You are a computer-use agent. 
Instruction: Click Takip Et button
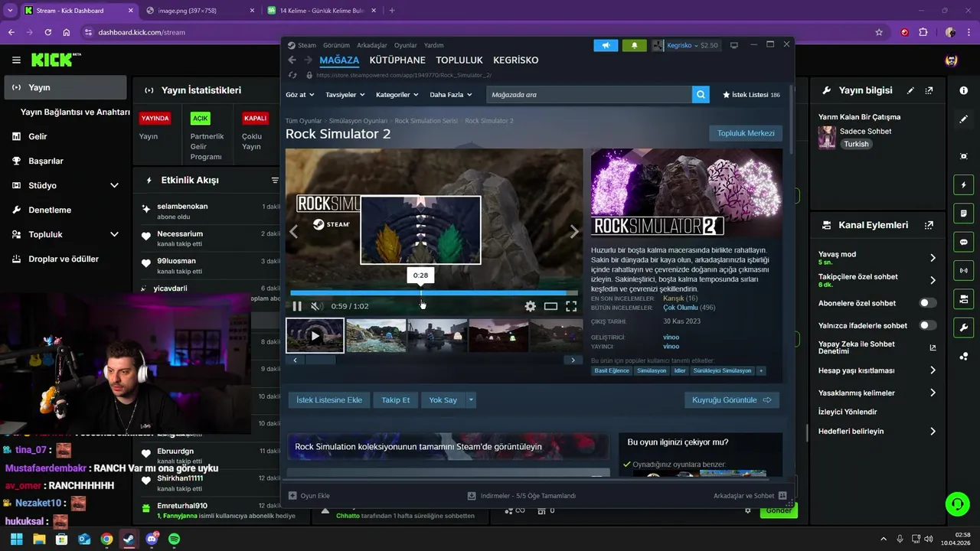click(396, 399)
